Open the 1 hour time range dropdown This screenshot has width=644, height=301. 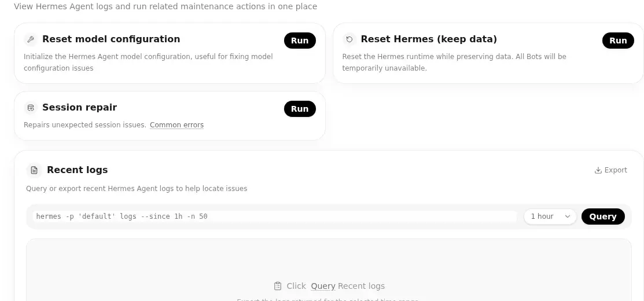(550, 216)
